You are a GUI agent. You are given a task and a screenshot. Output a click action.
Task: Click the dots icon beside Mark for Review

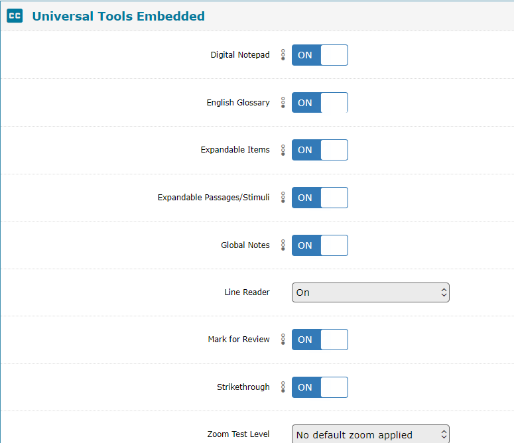click(x=283, y=339)
